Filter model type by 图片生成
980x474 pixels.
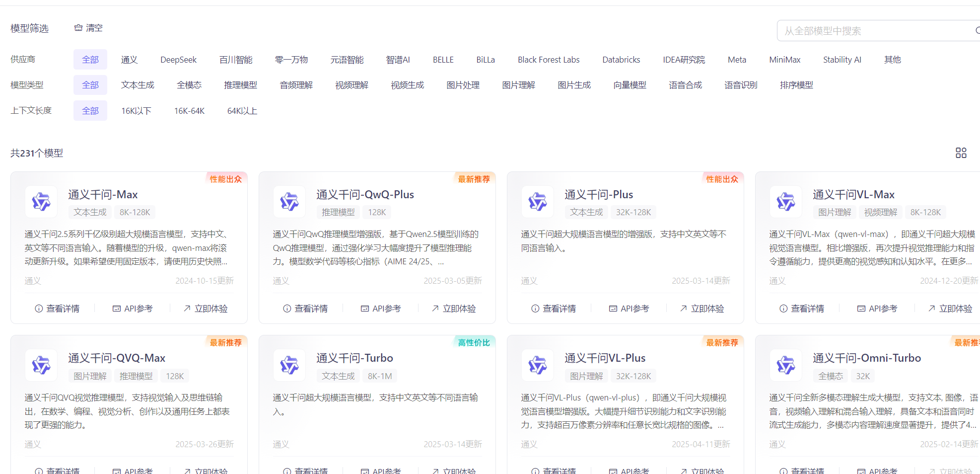(574, 85)
